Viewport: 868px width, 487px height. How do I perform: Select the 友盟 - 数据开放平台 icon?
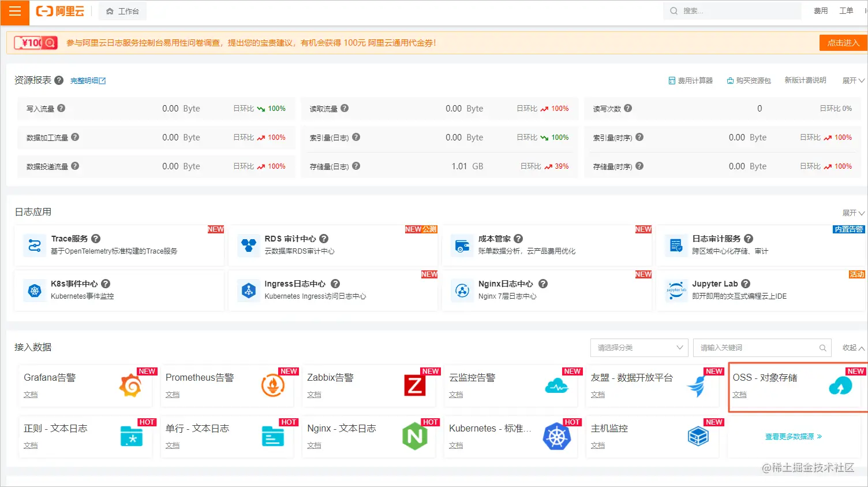click(698, 386)
